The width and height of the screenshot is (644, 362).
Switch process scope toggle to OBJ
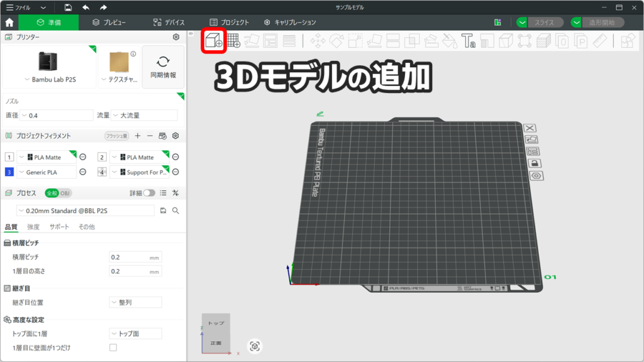[x=65, y=193]
